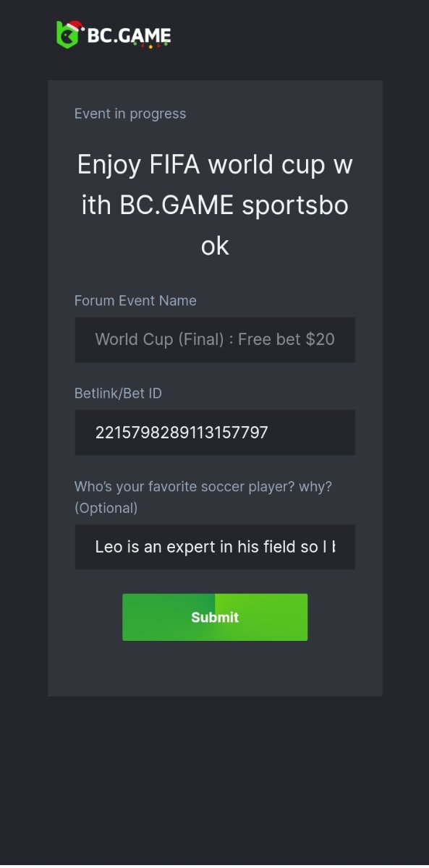This screenshot has width=429, height=868.
Task: Click the "(Optional)" text
Action: pos(106,508)
